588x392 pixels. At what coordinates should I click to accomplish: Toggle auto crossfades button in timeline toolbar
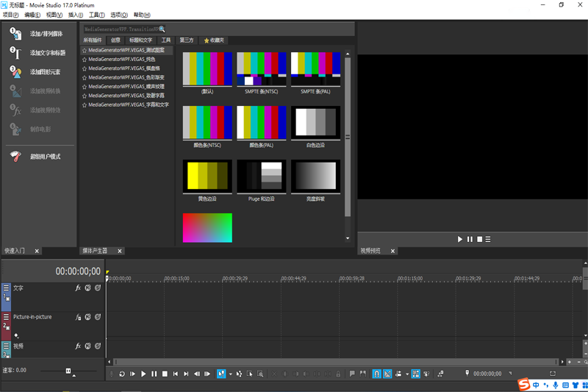point(387,374)
